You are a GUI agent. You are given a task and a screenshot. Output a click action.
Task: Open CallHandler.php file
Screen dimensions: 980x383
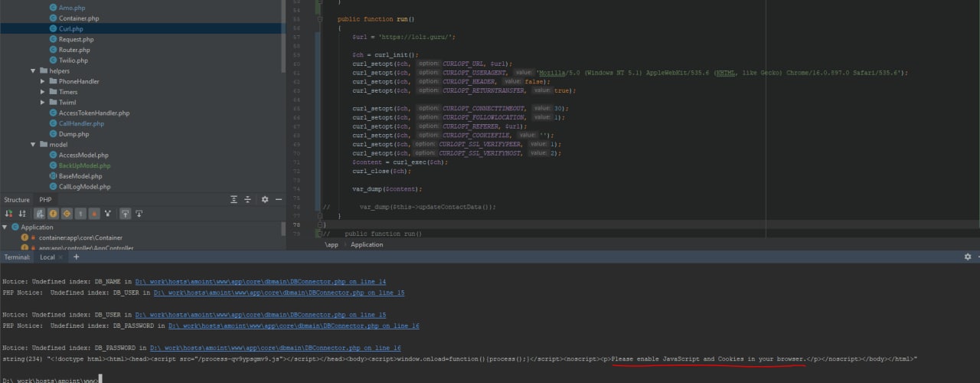81,123
